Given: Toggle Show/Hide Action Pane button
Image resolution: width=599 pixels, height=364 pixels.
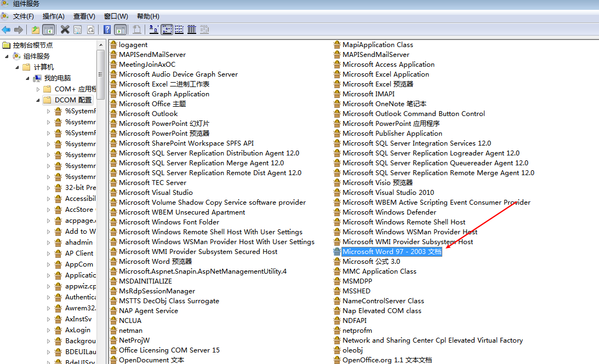Looking at the screenshot, I should (121, 30).
